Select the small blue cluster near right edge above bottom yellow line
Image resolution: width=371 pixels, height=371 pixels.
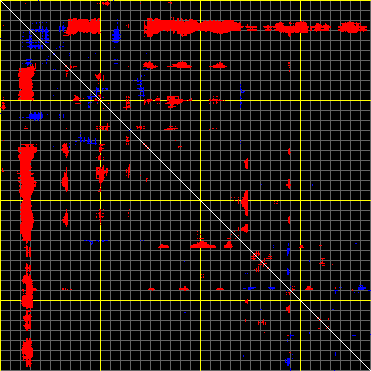(361, 288)
